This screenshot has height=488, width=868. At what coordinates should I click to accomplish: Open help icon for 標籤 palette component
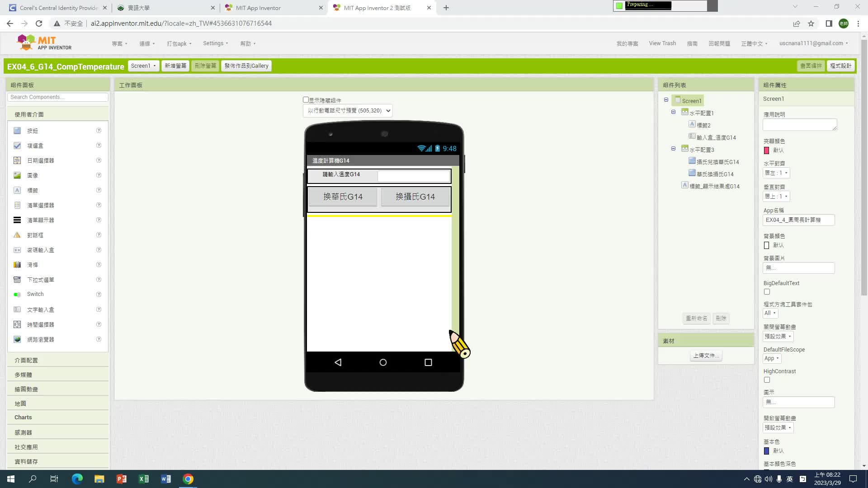point(99,190)
